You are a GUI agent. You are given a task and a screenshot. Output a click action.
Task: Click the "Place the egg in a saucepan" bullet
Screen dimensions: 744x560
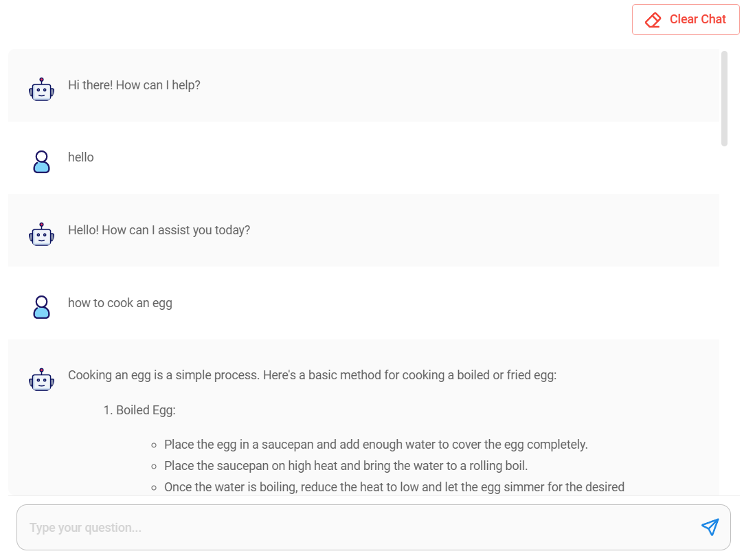coord(375,445)
